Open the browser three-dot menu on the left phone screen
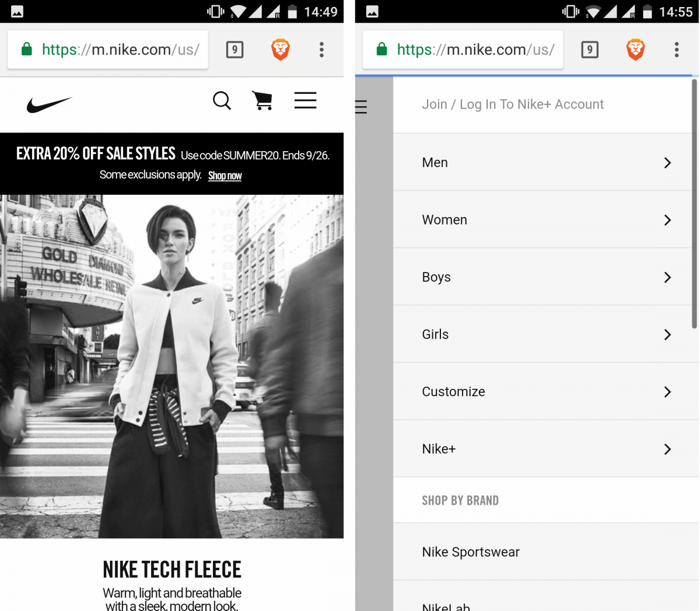This screenshot has width=700, height=611. pos(321,50)
